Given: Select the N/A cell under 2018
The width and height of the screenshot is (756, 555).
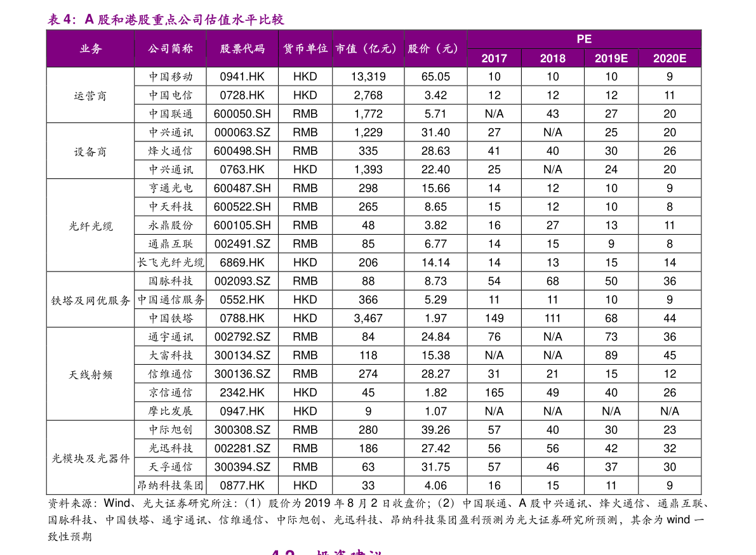Looking at the screenshot, I should 552,410.
